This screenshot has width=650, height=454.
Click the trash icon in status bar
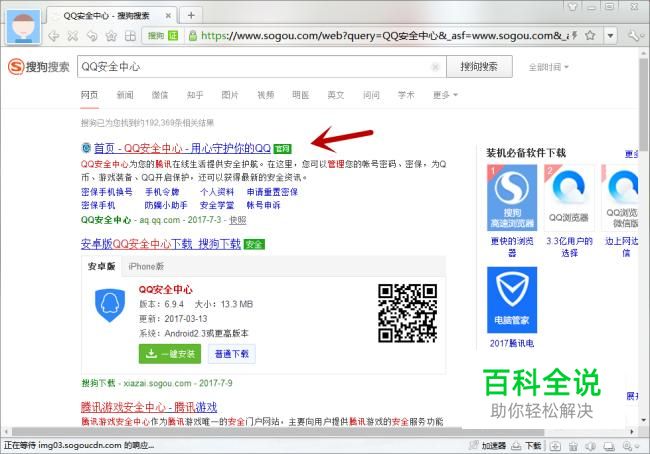[x=573, y=446]
